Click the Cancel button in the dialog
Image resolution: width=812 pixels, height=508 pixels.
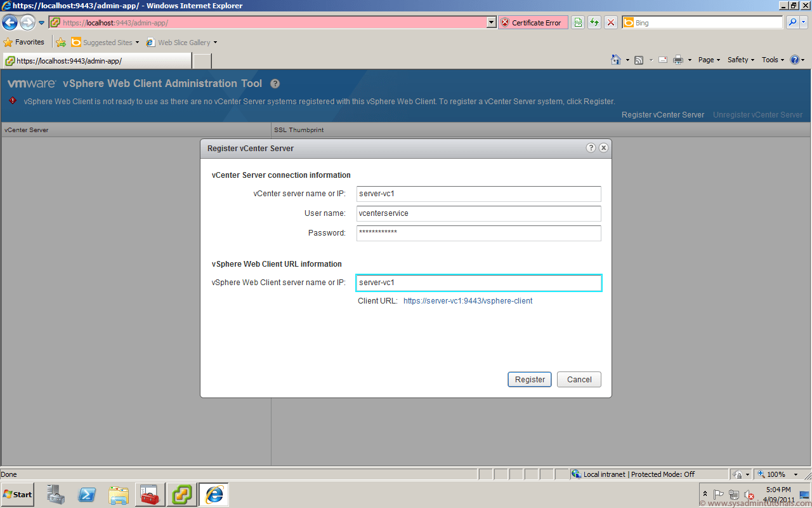[x=579, y=379]
